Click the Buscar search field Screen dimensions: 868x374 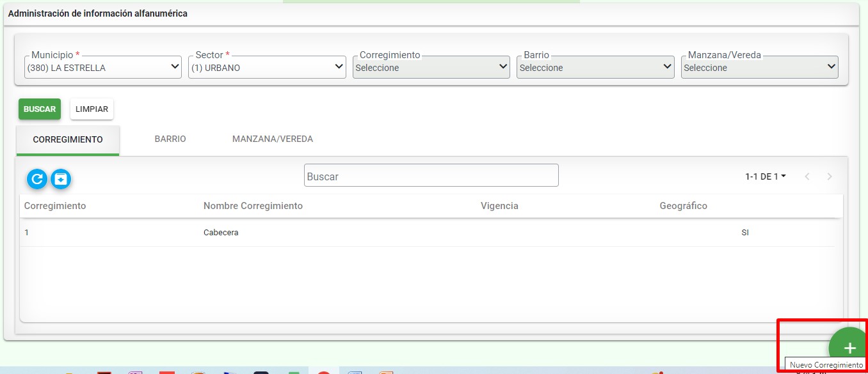[x=431, y=176]
